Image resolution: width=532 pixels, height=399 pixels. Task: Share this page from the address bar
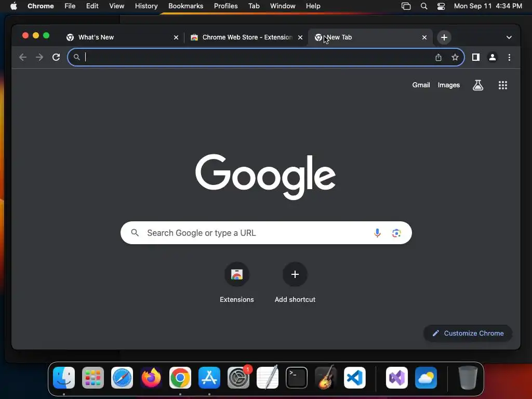pyautogui.click(x=438, y=57)
